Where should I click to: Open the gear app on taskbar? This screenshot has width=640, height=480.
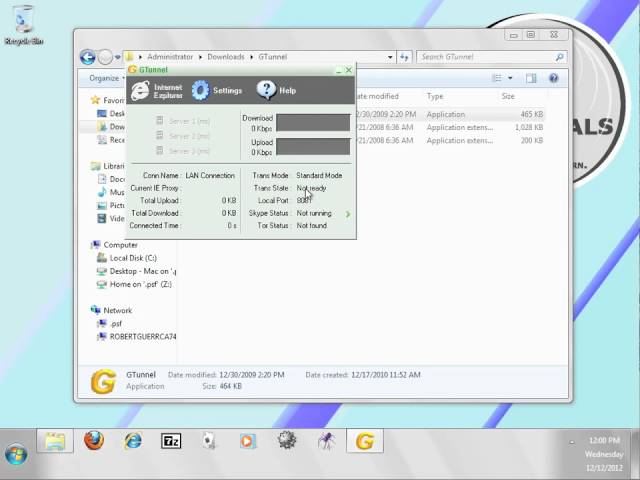(x=287, y=441)
